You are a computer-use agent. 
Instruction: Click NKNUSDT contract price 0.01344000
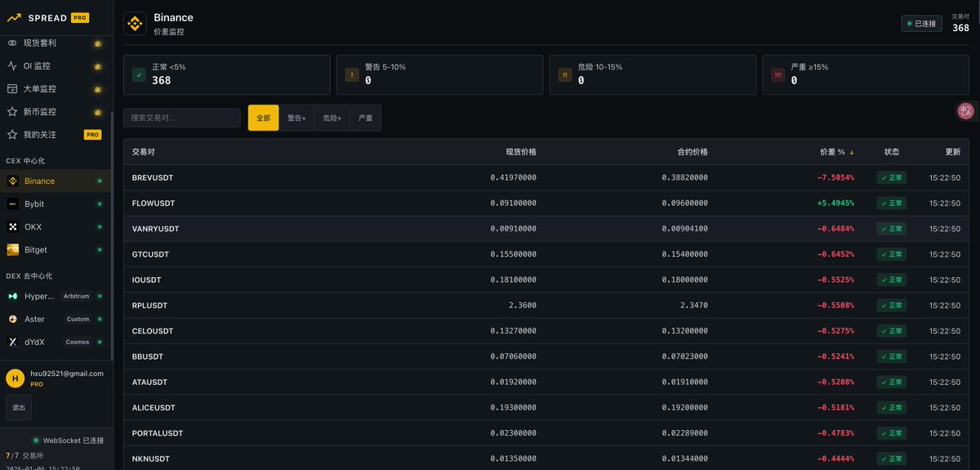[x=685, y=459]
